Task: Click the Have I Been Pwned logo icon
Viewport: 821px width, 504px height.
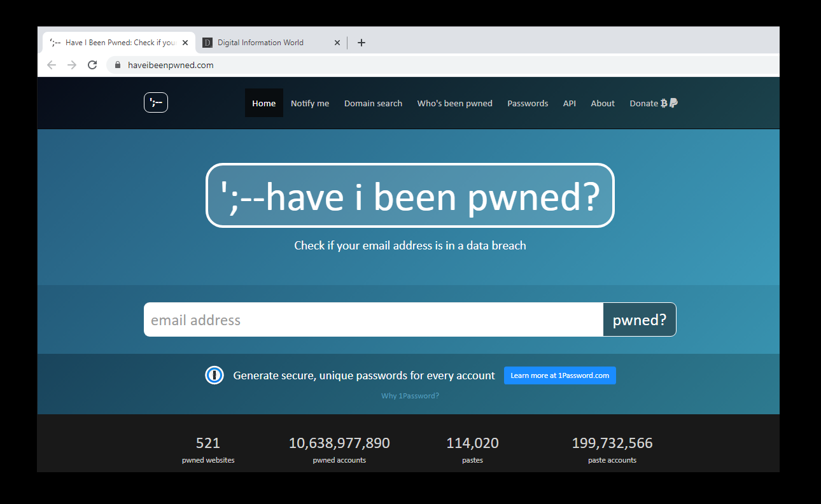Action: pos(156,102)
